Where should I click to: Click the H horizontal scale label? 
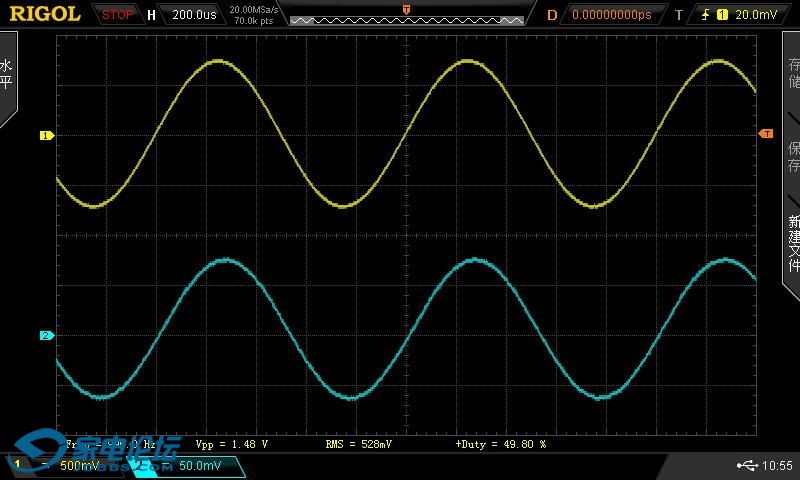(152, 15)
